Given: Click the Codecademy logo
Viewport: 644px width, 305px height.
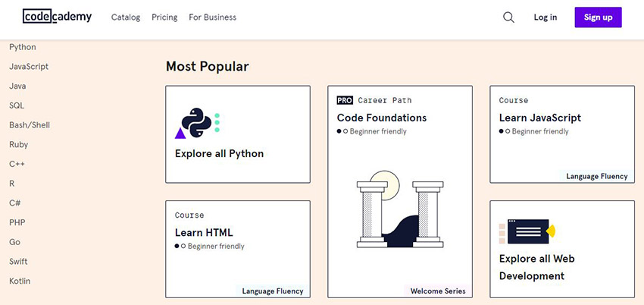Looking at the screenshot, I should [57, 17].
